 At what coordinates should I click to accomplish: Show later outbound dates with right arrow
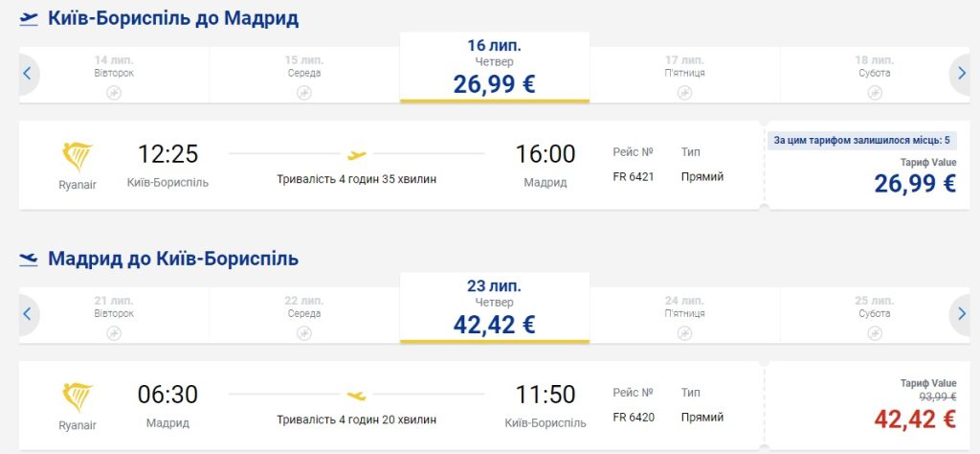(962, 73)
